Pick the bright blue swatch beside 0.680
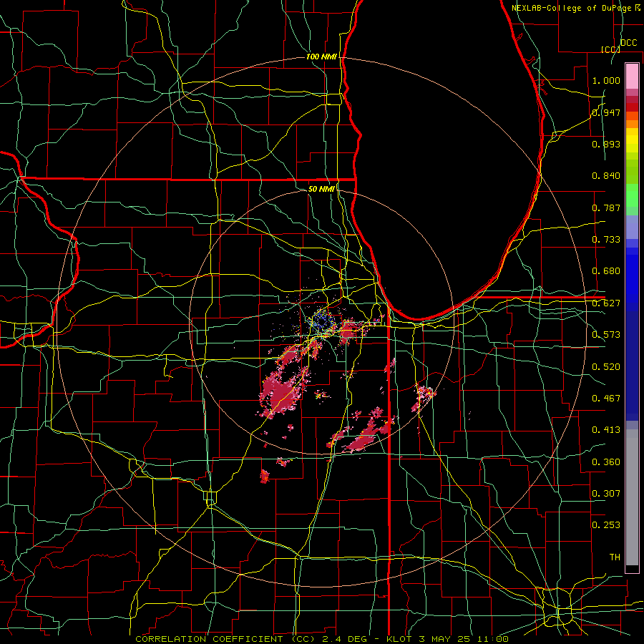This screenshot has width=644, height=644. point(632,275)
